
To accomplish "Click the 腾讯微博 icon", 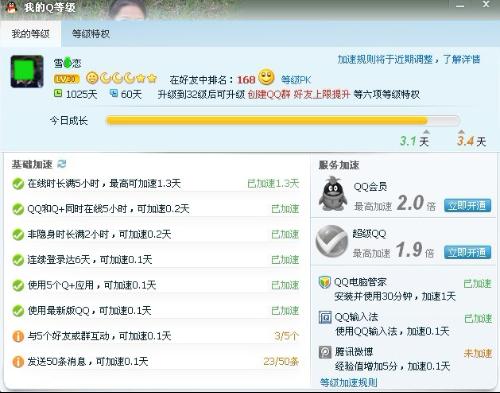I will click(x=325, y=352).
